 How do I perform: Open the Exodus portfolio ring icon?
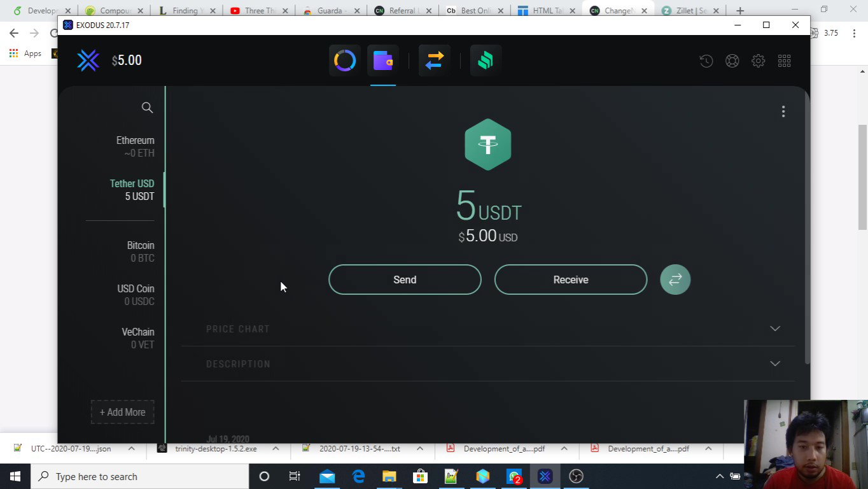(x=345, y=60)
